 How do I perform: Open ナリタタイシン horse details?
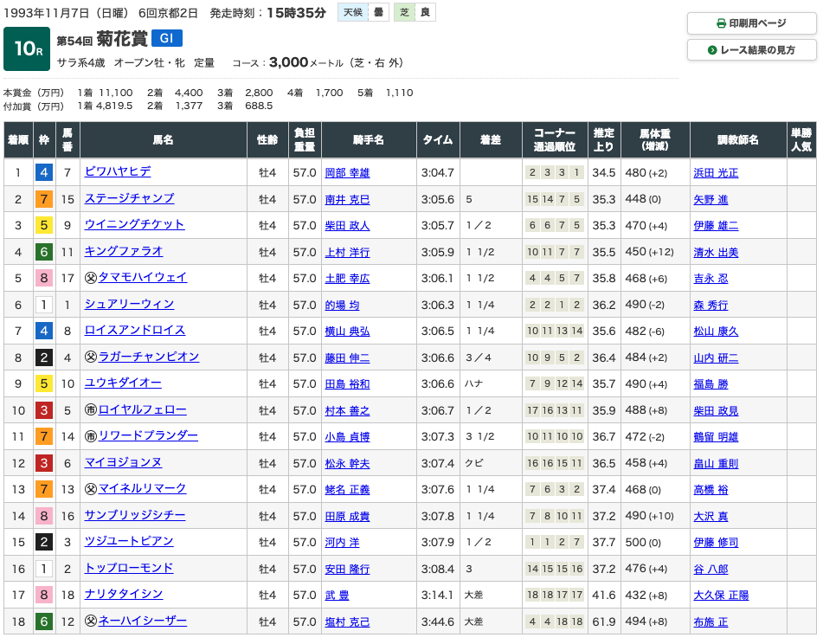coord(123,594)
